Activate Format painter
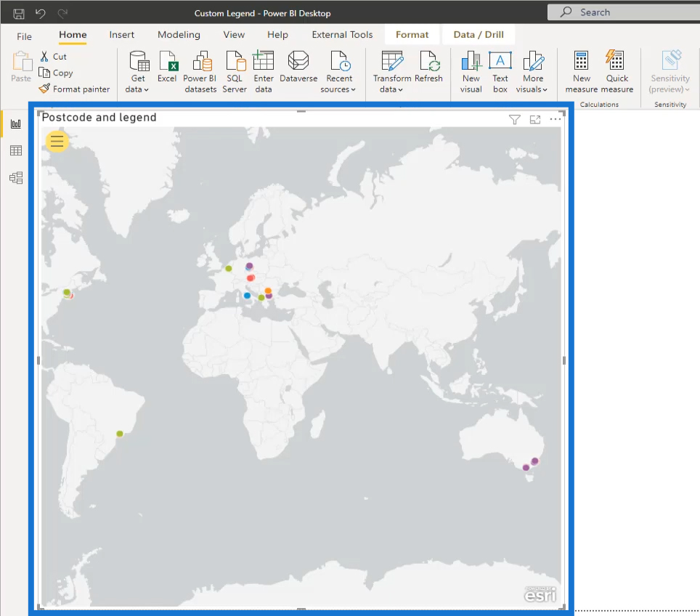Screen dimensions: 700x616 [74, 89]
